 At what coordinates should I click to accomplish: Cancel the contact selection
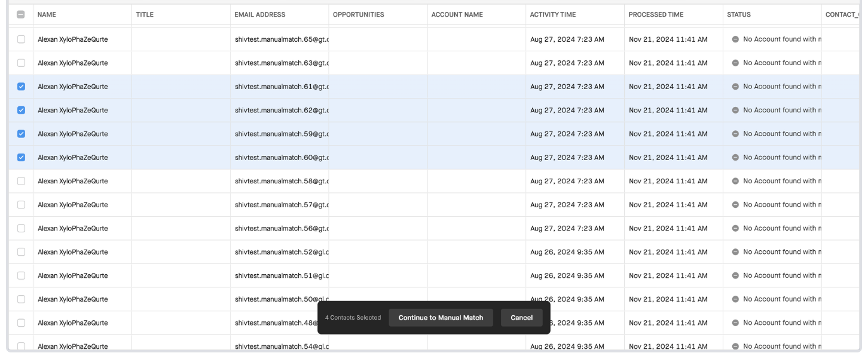click(x=522, y=318)
